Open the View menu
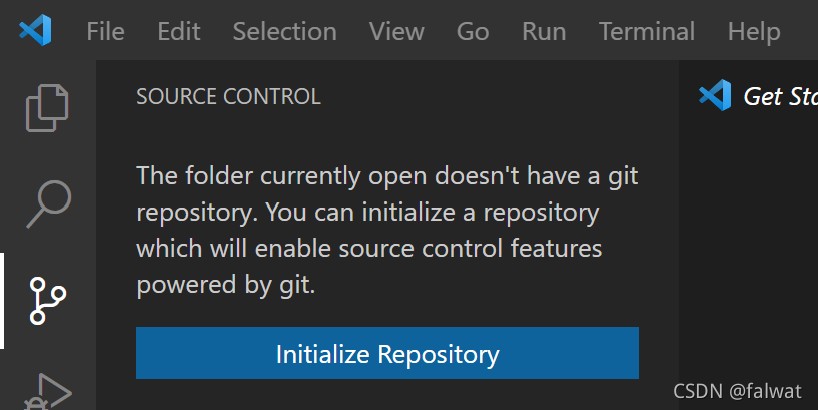818x410 pixels. pyautogui.click(x=396, y=31)
